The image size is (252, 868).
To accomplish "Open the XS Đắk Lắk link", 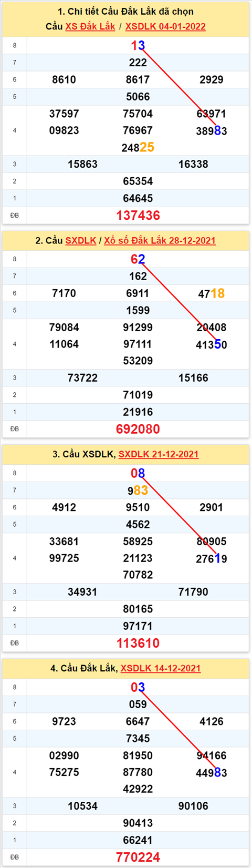I will (90, 26).
